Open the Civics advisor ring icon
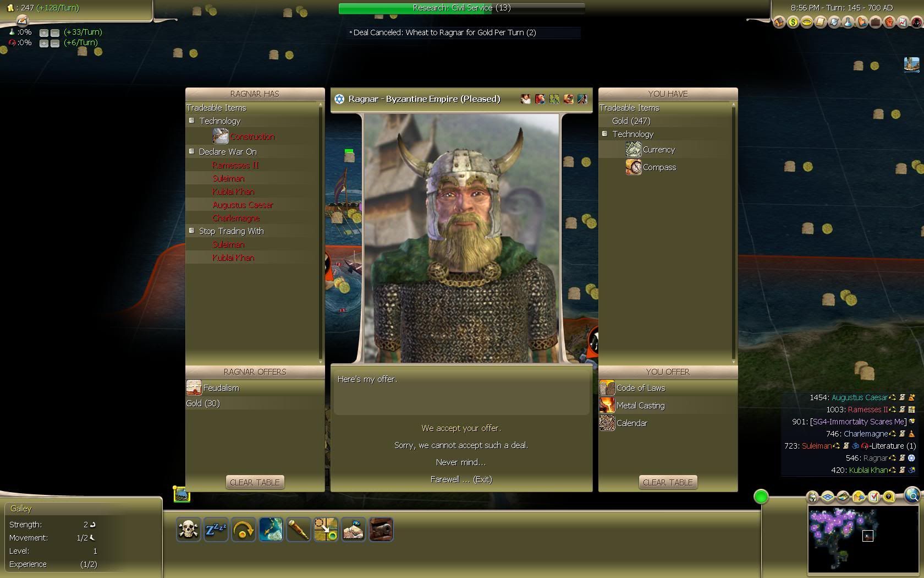This screenshot has height=578, width=924. (x=806, y=22)
